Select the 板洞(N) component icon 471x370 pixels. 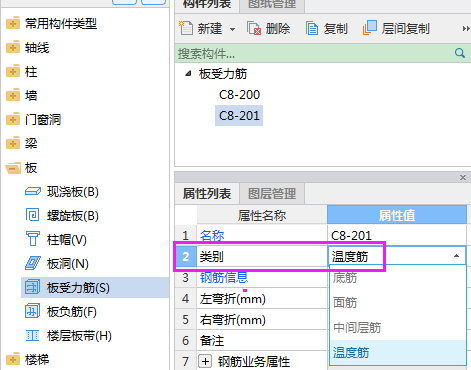tap(33, 263)
